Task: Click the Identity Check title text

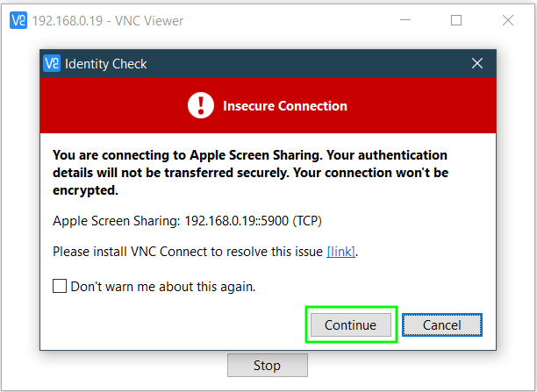Action: 106,64
